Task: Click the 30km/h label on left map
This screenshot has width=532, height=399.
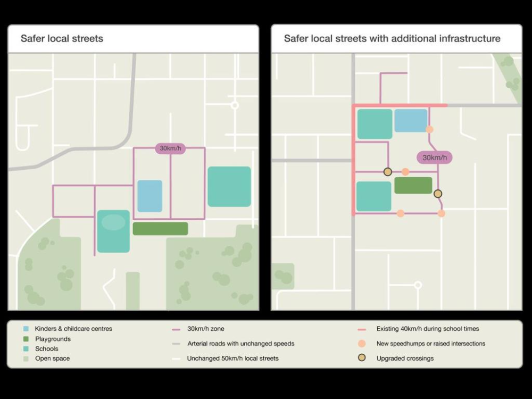Action: 170,148
